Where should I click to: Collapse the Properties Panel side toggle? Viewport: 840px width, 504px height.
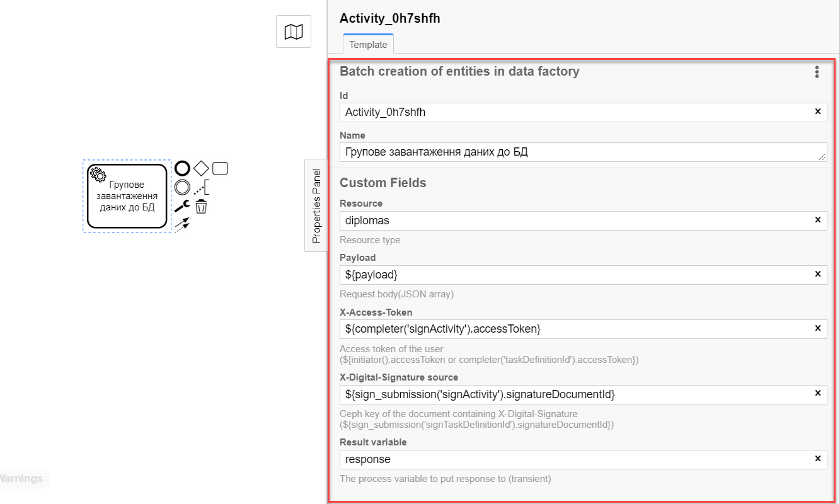[316, 205]
